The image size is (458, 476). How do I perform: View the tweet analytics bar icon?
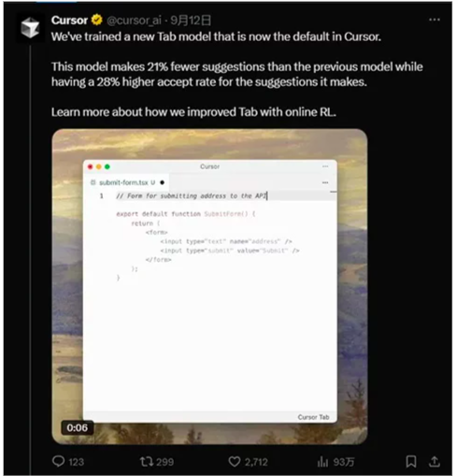[322, 461]
